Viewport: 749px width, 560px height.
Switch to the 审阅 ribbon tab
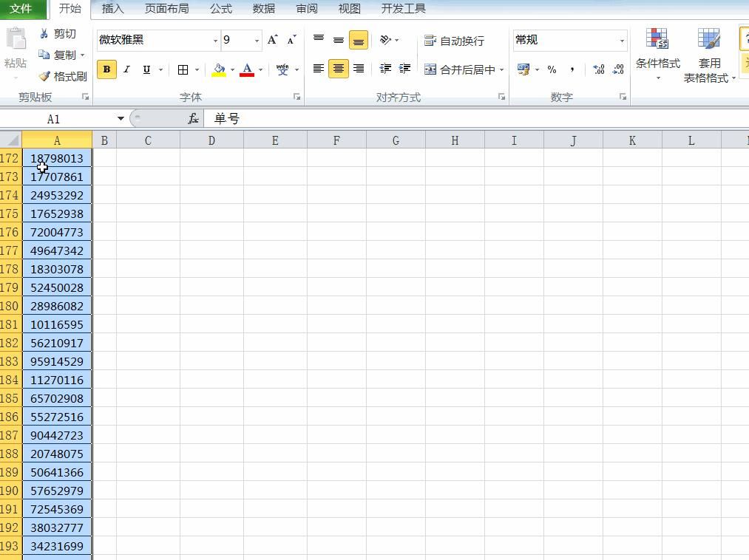(x=307, y=9)
